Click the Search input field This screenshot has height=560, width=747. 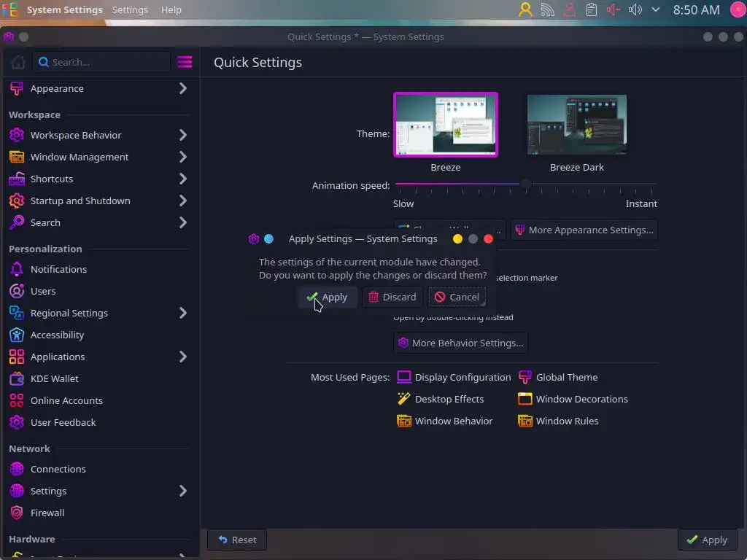[101, 63]
